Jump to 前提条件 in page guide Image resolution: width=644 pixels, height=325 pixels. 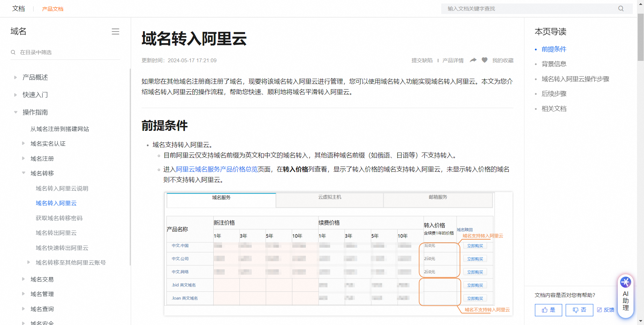(554, 49)
